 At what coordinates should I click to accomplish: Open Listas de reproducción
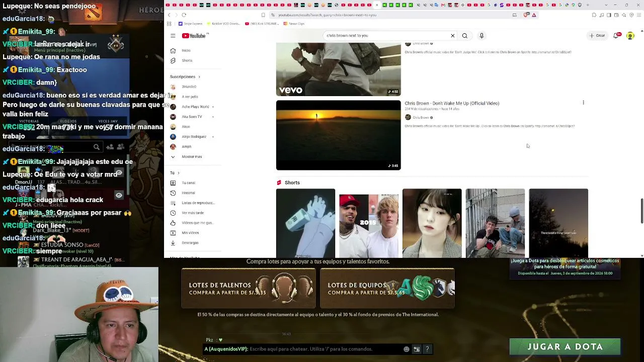[198, 203]
